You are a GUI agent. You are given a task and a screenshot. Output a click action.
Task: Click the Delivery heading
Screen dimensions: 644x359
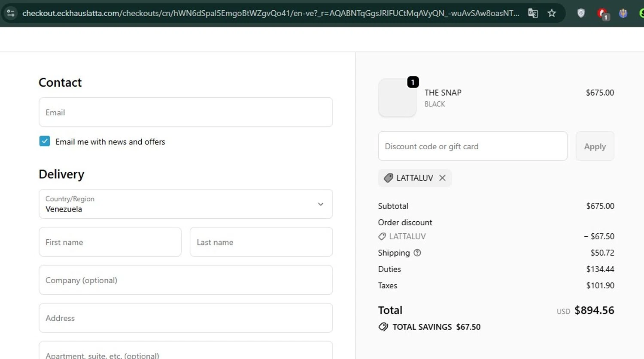pos(61,174)
